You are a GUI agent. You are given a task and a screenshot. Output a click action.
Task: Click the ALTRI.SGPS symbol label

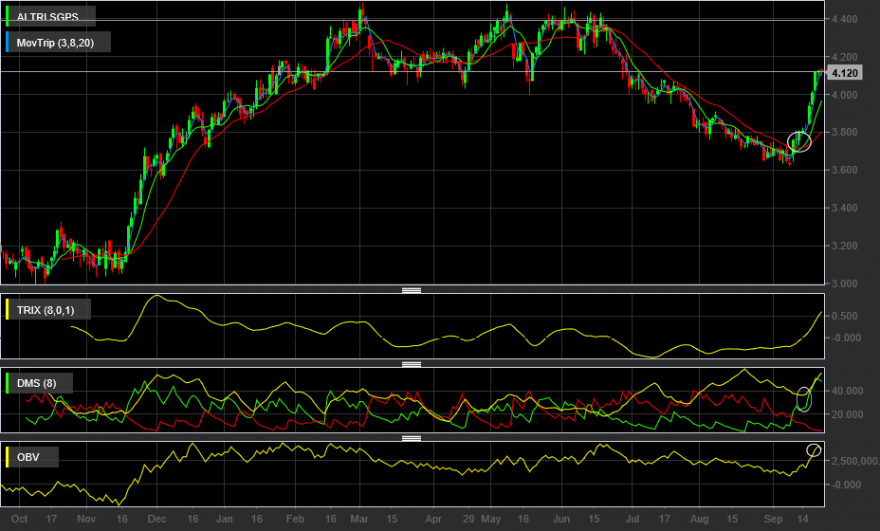48,17
